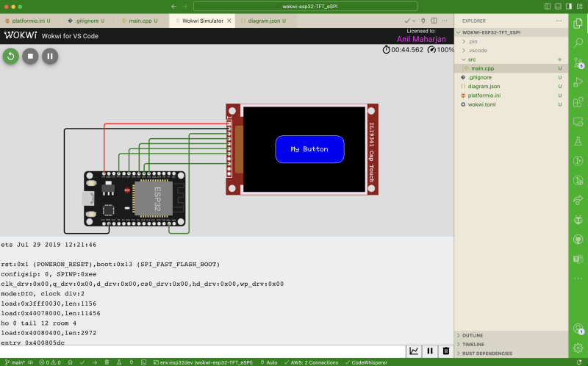The width and height of the screenshot is (588, 366).
Task: Switch to the main.cpp tab
Action: (140, 21)
